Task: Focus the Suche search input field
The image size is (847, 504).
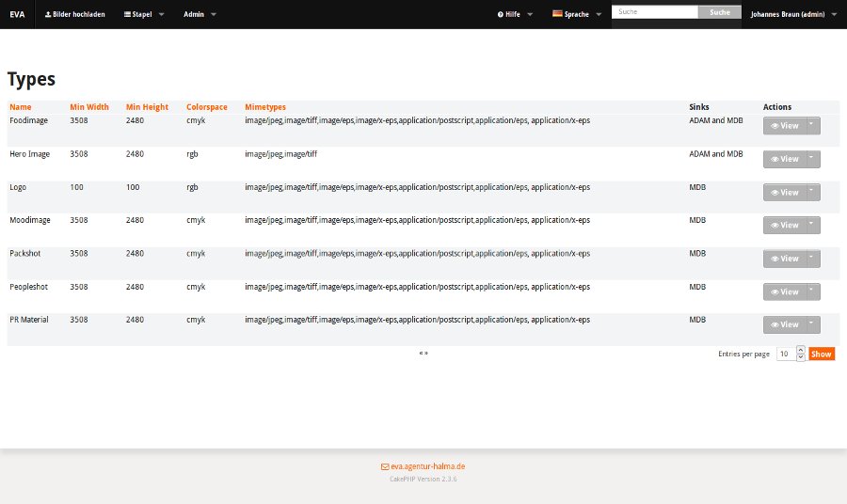Action: click(655, 12)
